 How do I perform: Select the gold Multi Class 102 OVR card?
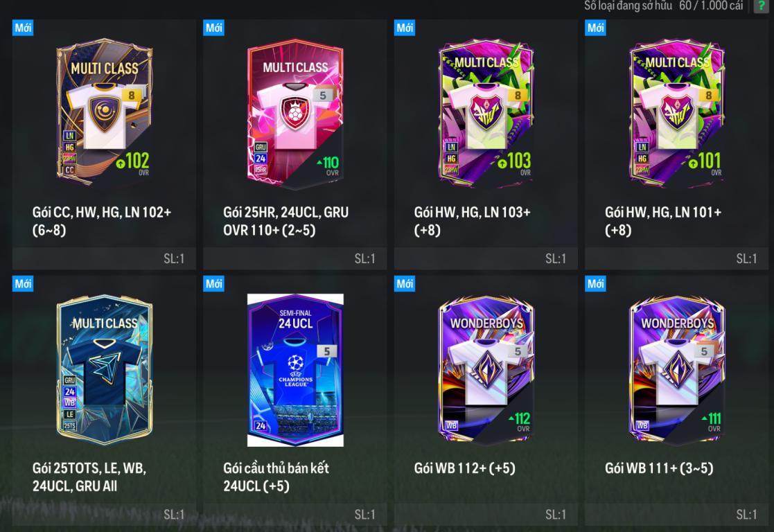click(104, 112)
